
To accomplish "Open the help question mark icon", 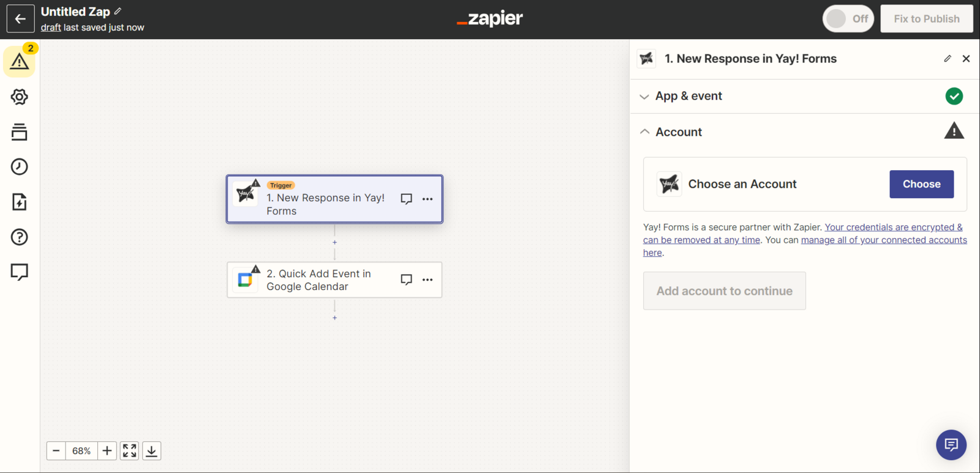I will [x=19, y=237].
